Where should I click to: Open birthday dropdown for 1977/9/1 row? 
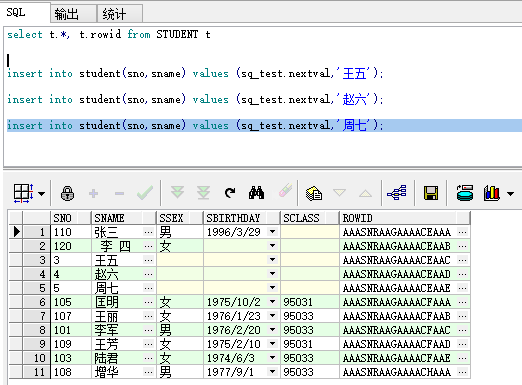tap(273, 372)
